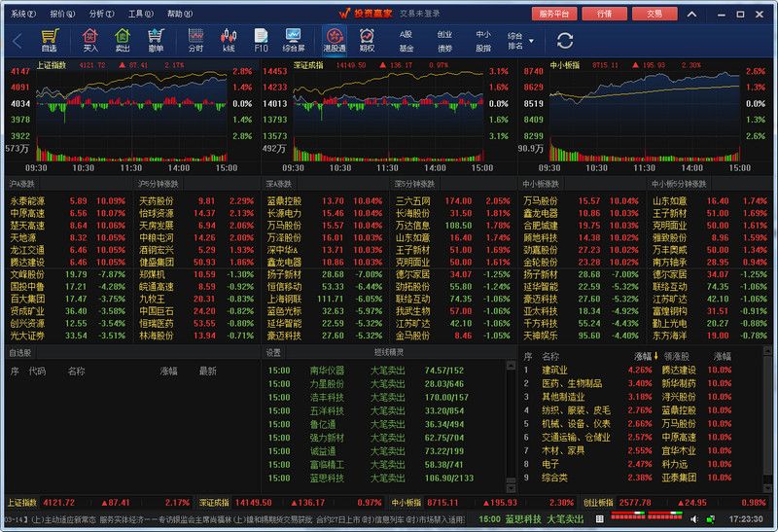Click the 买入 buy icon
Viewport: 778px width, 532px height.
(90, 40)
